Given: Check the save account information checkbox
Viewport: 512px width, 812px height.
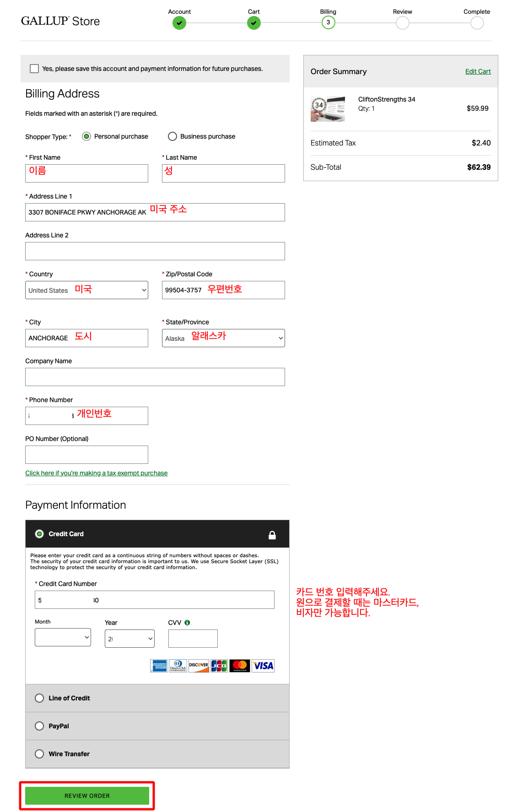Looking at the screenshot, I should [34, 69].
